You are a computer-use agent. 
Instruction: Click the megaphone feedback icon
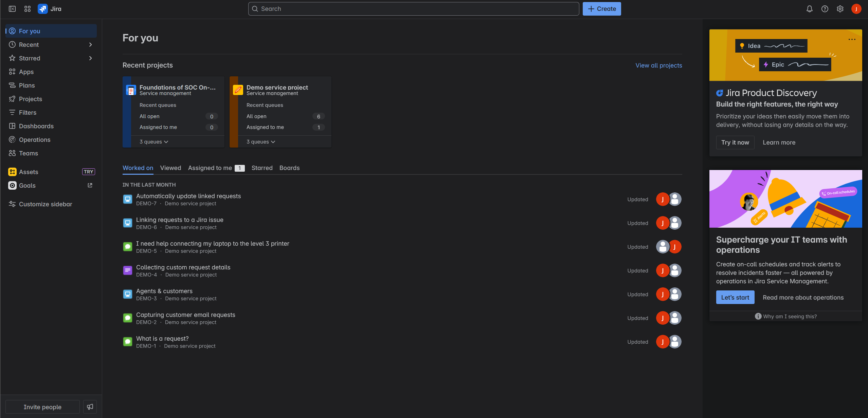90,406
